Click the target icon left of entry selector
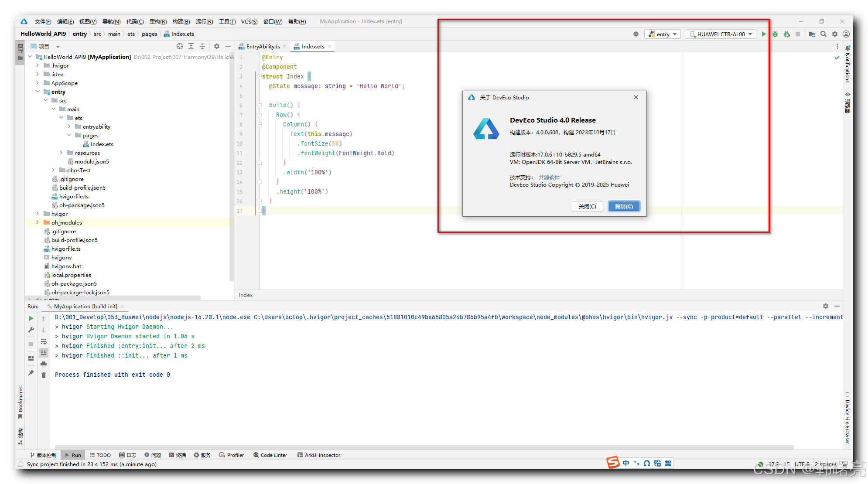This screenshot has height=484, width=868. 636,34
